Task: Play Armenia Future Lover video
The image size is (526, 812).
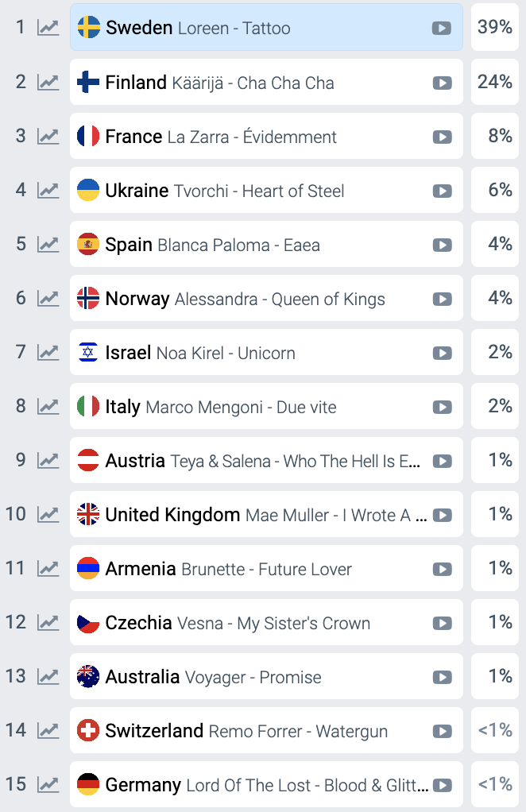Action: 442,569
